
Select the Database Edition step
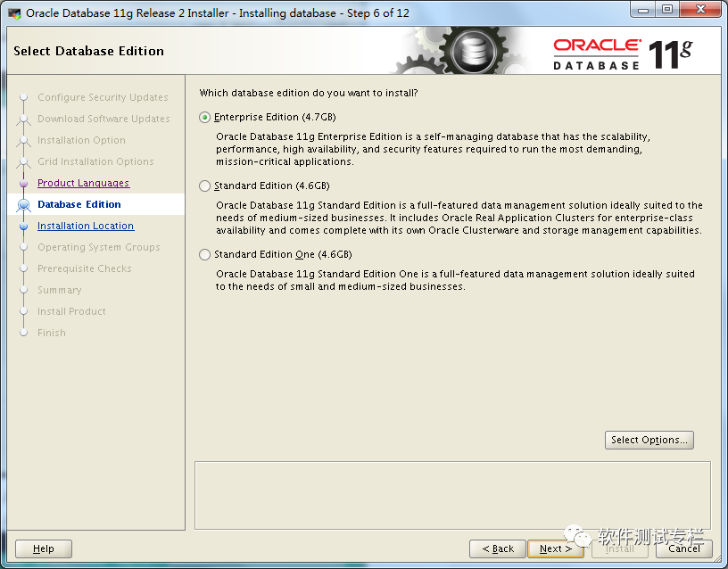(79, 204)
